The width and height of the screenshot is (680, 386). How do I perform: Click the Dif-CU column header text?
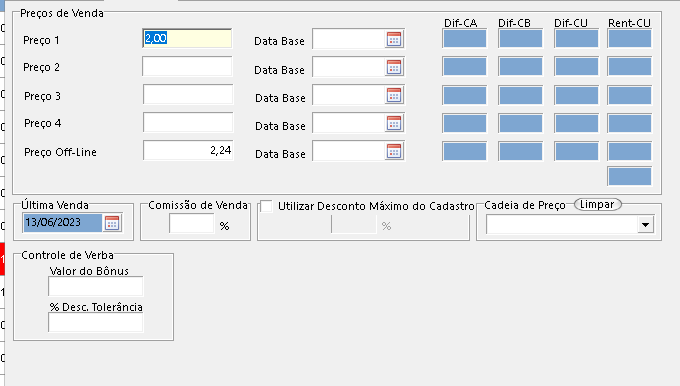(571, 23)
